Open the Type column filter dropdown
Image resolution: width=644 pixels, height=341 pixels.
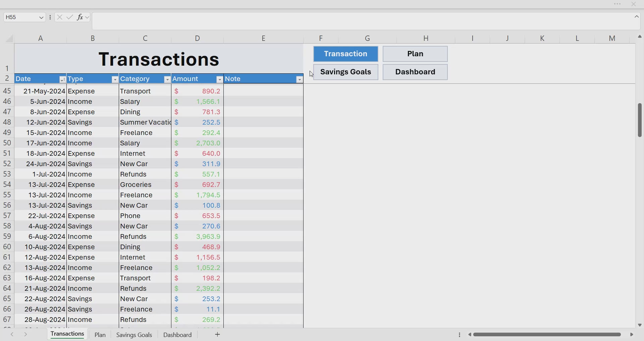(115, 79)
